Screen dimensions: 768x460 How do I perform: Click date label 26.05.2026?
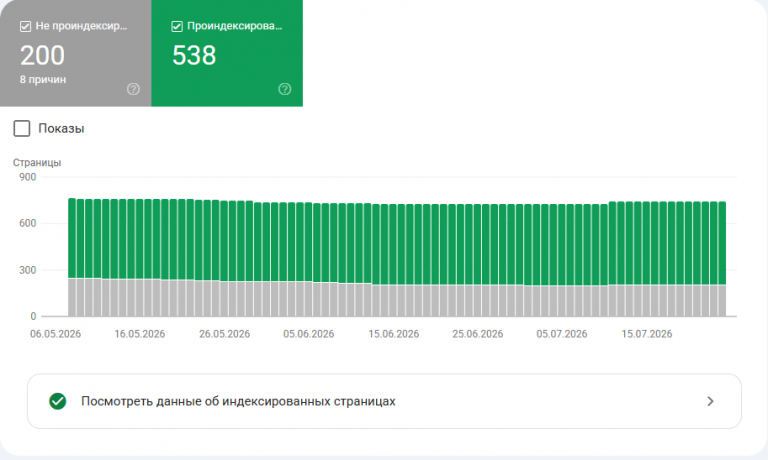[x=224, y=334]
